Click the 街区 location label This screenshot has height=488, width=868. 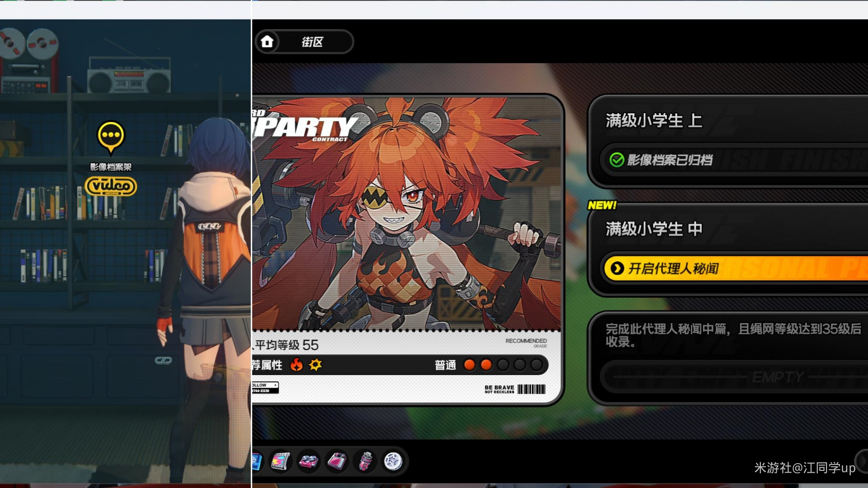(x=312, y=42)
